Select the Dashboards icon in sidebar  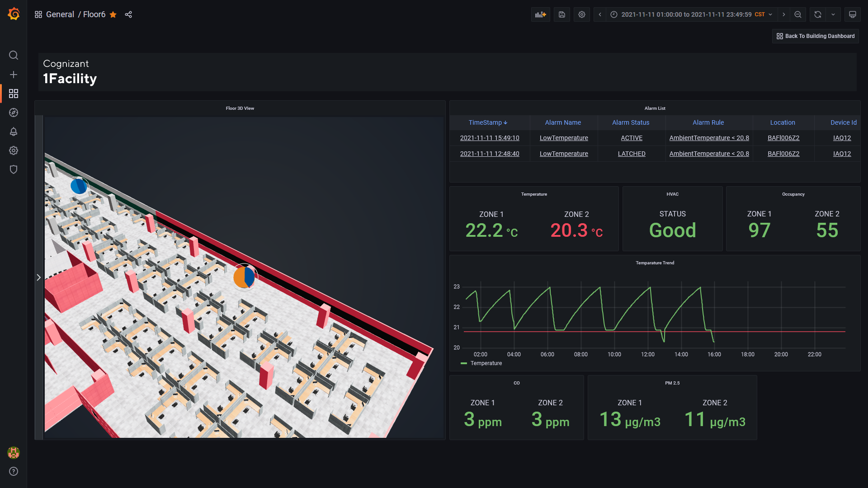coord(13,94)
